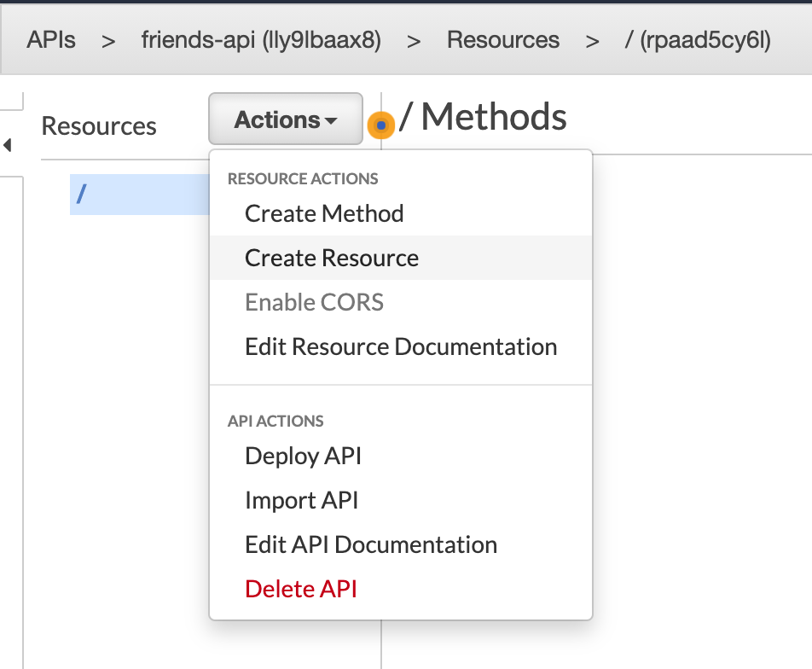Click the orange hint dot beside Methods
812x669 pixels.
380,125
